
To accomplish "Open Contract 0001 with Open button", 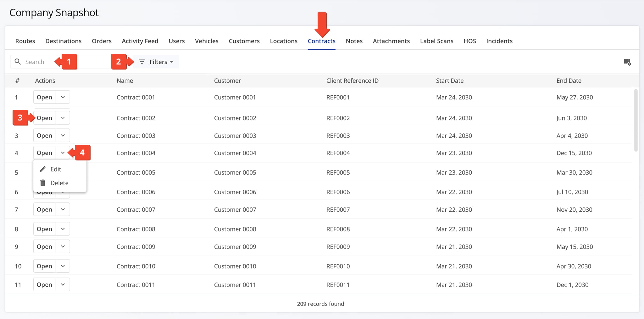I will [x=45, y=97].
